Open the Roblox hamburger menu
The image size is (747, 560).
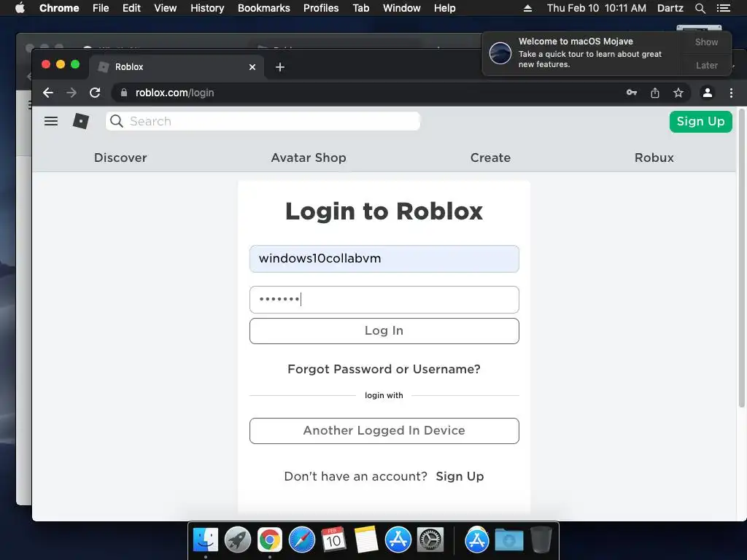tap(51, 121)
